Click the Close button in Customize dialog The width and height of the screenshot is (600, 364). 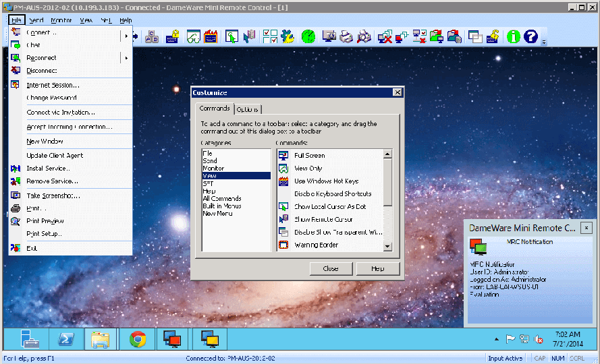(331, 269)
